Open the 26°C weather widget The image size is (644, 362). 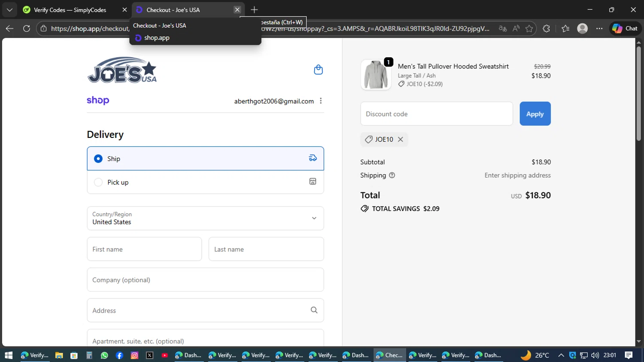pos(535,355)
